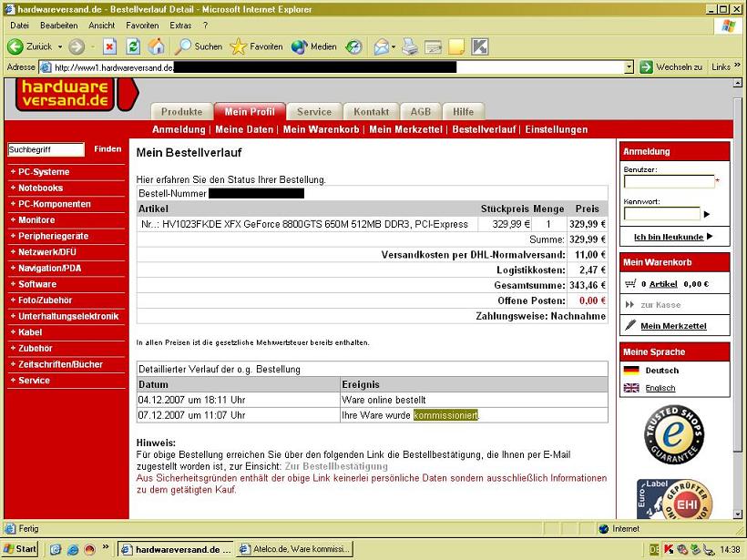Click the Benutzer input field
This screenshot has height=560, width=747.
(670, 182)
